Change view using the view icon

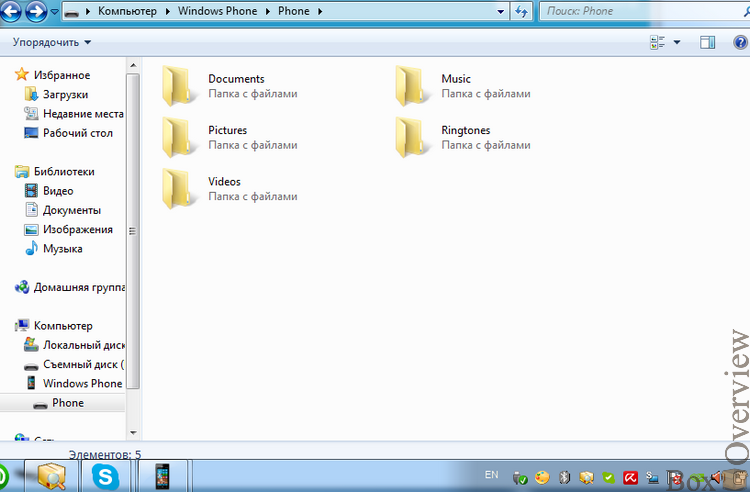[x=658, y=43]
